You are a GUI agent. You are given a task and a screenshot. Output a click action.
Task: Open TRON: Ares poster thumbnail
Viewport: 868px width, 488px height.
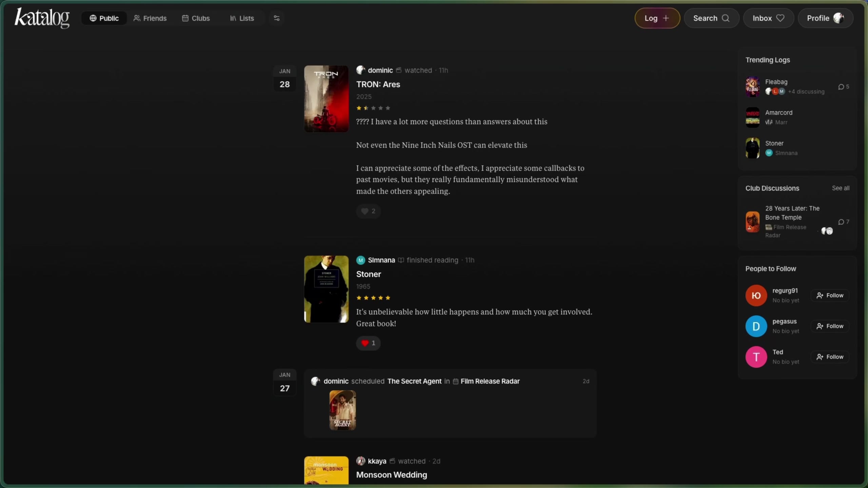pyautogui.click(x=326, y=99)
